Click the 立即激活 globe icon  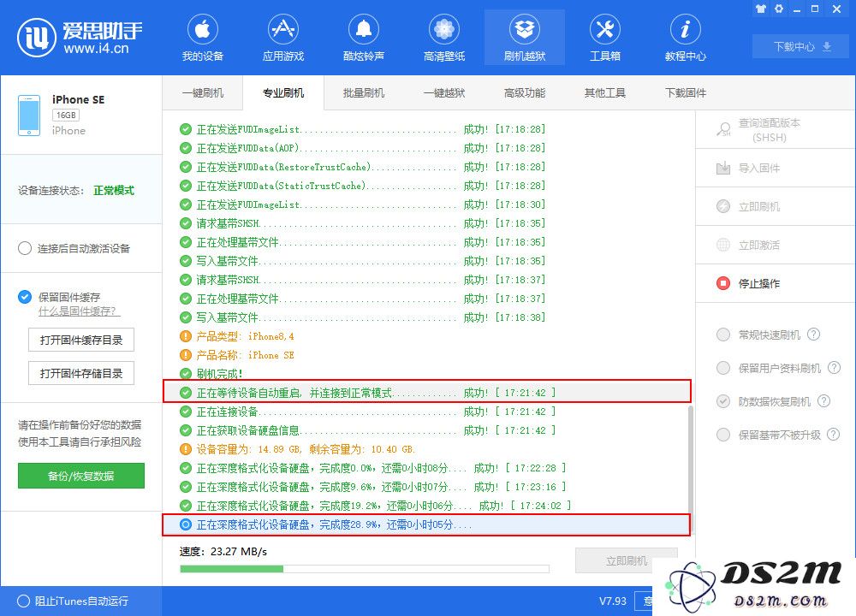(x=723, y=245)
